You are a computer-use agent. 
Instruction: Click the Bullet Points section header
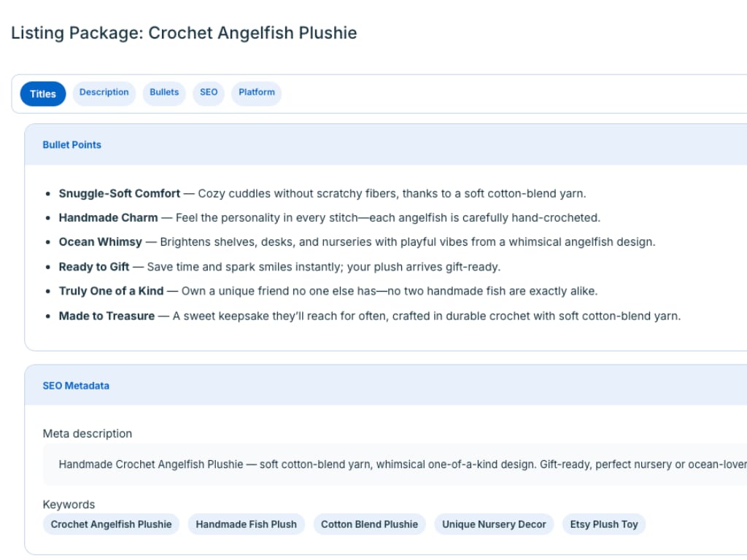[72, 145]
